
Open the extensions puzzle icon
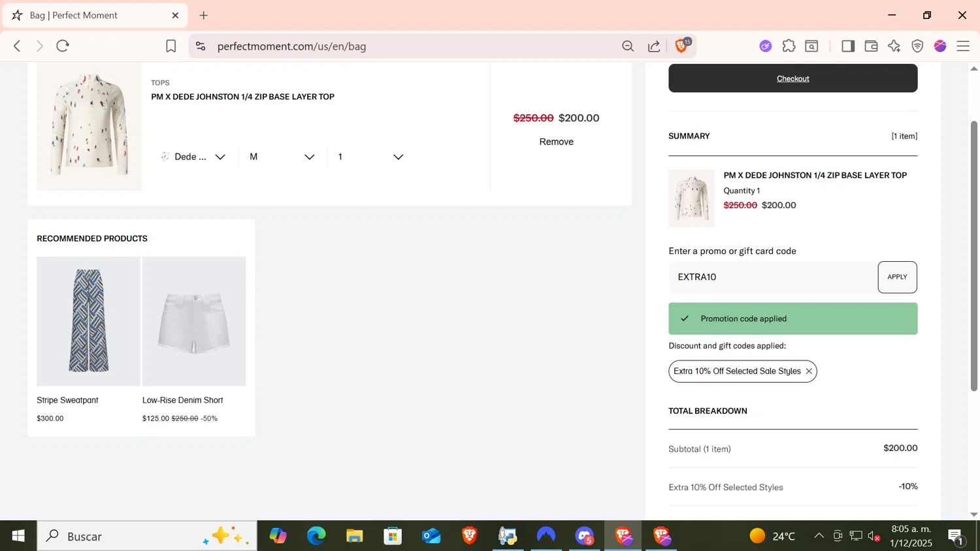pos(789,46)
